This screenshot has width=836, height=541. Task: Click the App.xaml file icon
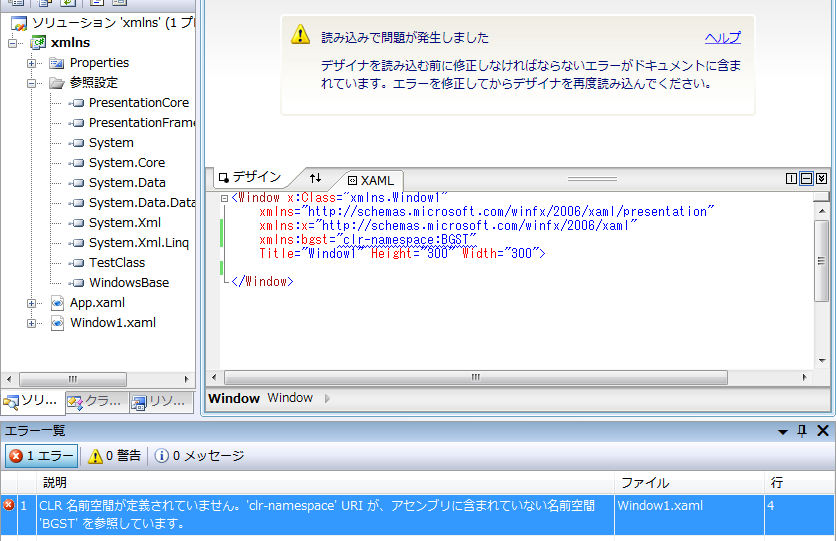pyautogui.click(x=57, y=303)
